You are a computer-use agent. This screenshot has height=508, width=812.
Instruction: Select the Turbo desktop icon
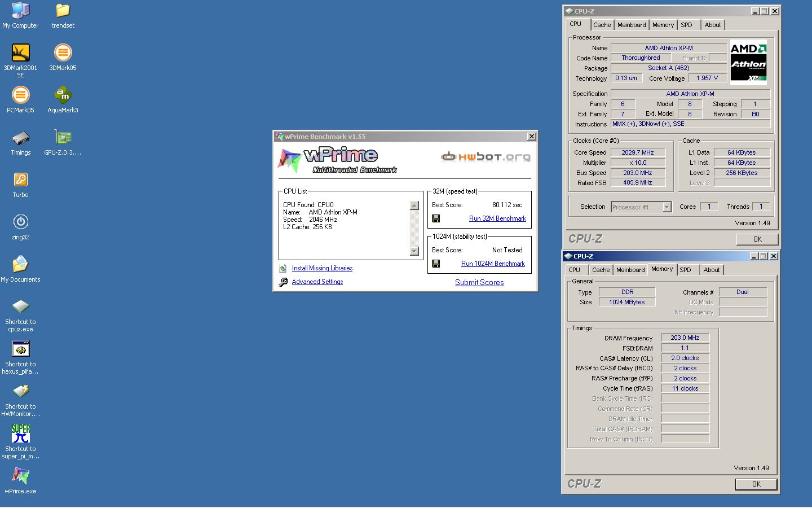(x=20, y=179)
